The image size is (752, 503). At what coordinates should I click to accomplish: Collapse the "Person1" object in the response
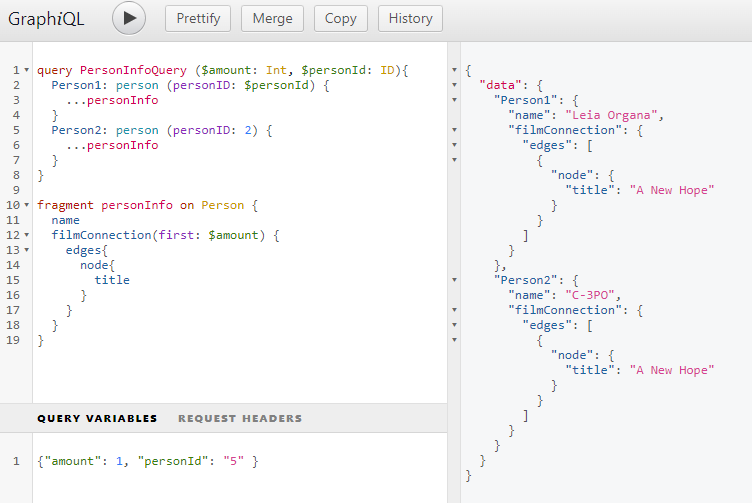point(455,100)
